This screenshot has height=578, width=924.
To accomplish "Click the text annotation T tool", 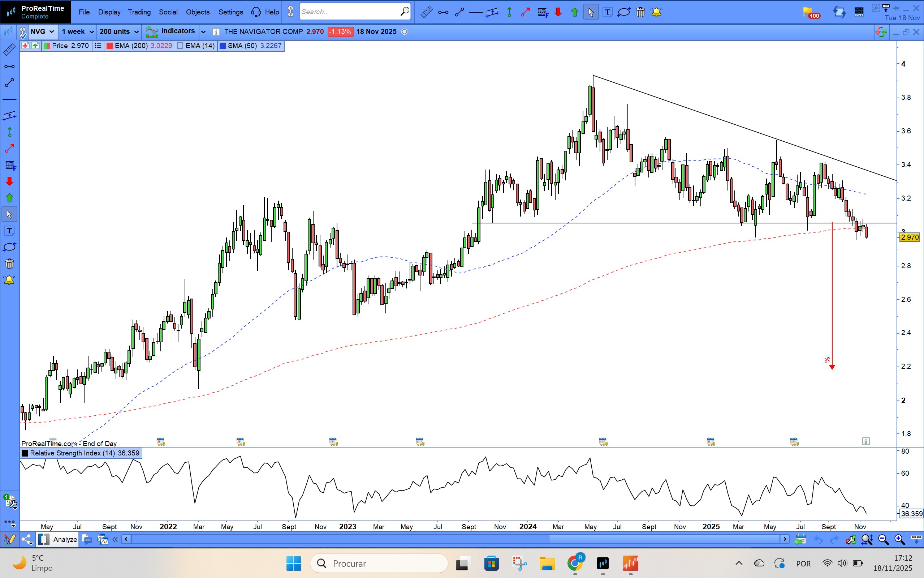I will point(607,12).
